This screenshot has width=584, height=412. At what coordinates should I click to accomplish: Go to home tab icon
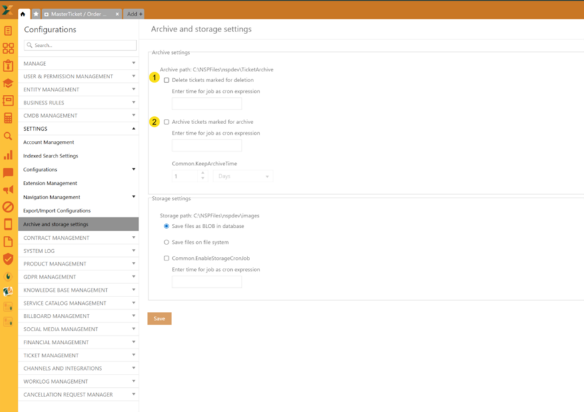click(23, 14)
